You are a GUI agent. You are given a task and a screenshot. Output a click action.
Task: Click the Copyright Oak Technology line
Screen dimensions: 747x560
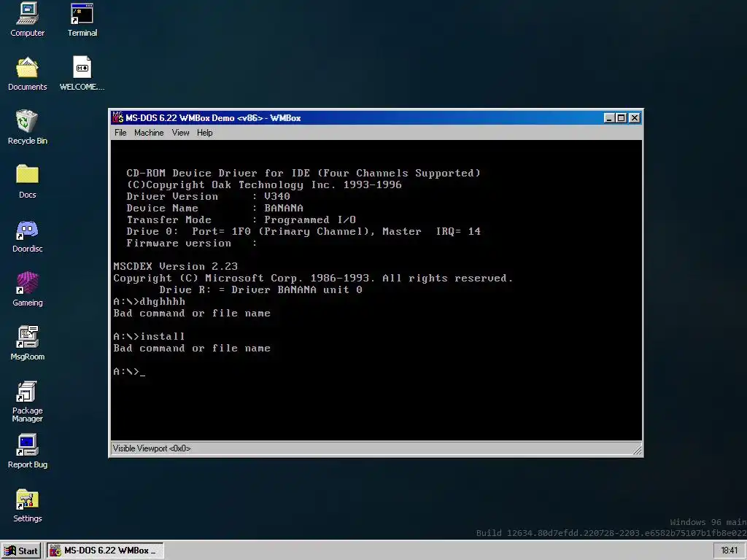(x=264, y=184)
